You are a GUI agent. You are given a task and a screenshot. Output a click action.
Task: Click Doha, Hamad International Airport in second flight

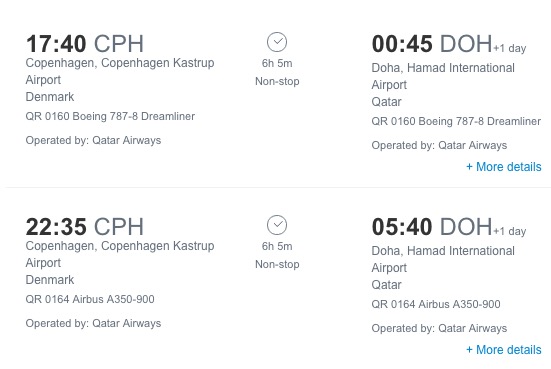tap(443, 259)
